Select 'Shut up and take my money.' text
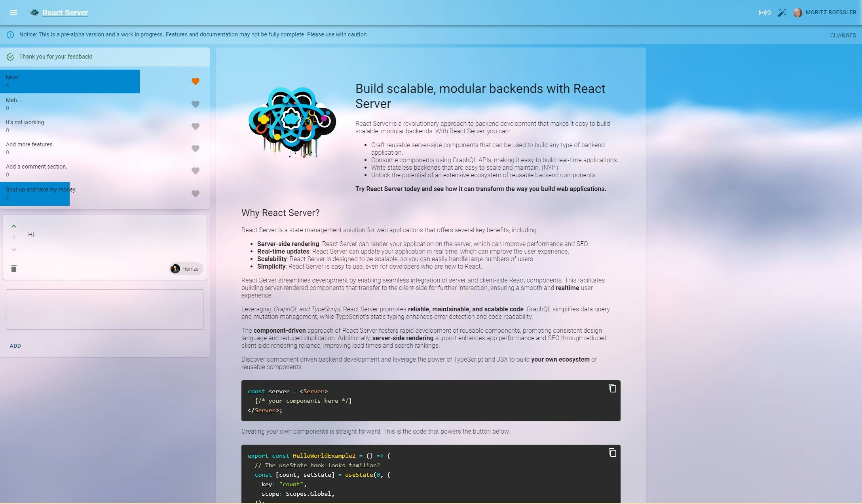862x504 pixels. tap(41, 189)
